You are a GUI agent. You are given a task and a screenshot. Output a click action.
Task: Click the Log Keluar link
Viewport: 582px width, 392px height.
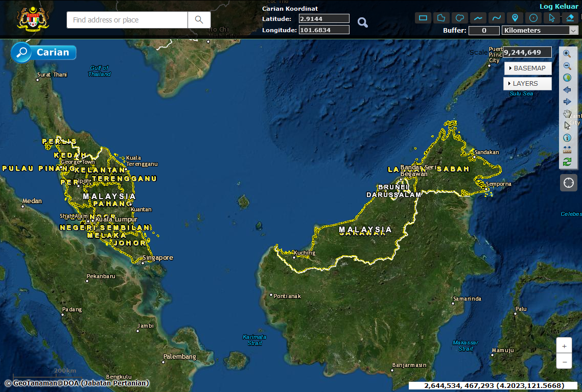point(559,7)
